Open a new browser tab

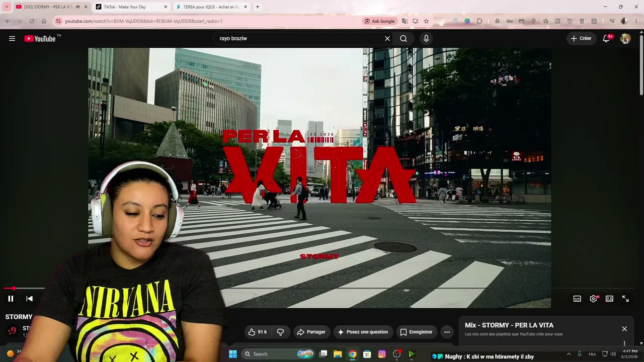258,7
